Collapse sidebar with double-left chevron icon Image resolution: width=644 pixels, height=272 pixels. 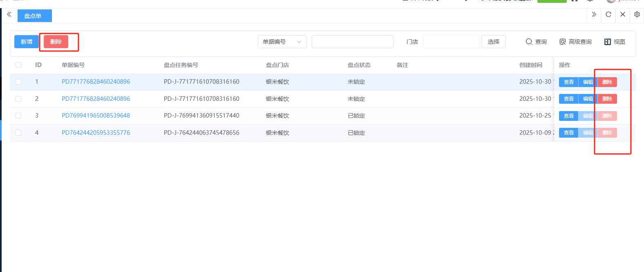tap(9, 14)
